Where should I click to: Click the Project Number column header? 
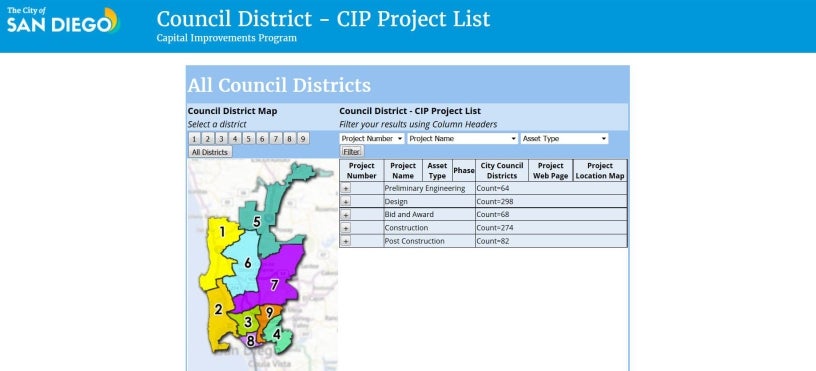(362, 171)
